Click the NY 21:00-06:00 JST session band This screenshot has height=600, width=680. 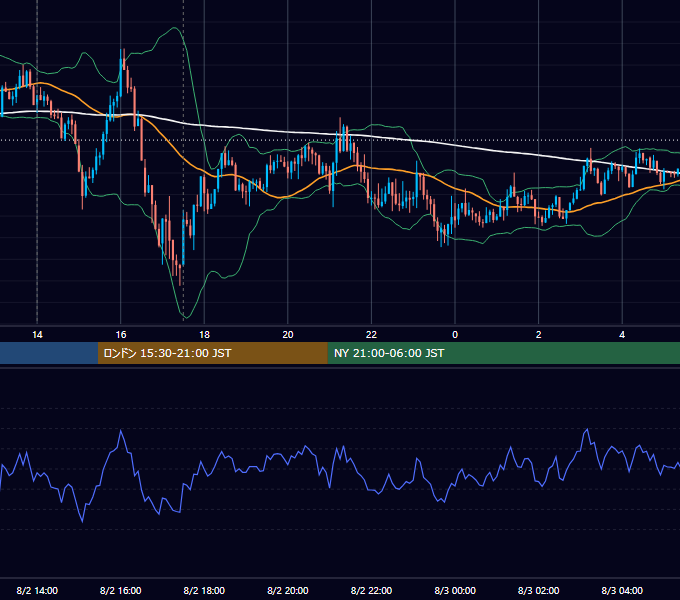click(503, 353)
